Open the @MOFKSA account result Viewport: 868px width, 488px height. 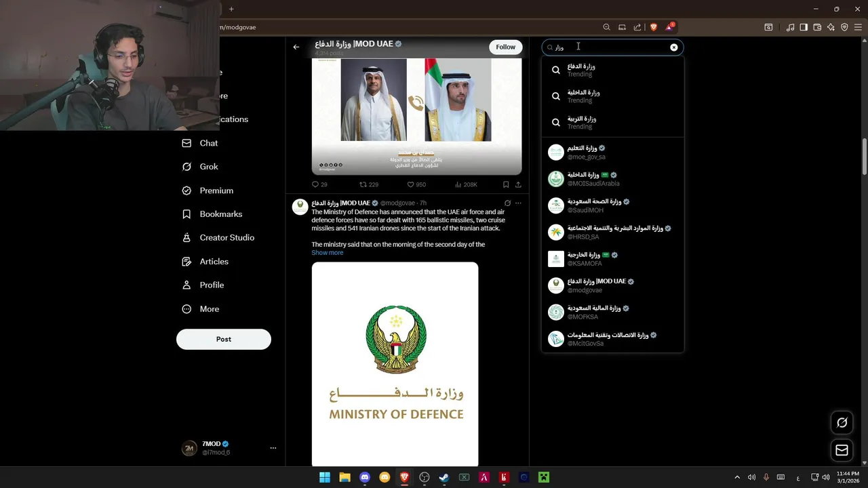click(612, 312)
